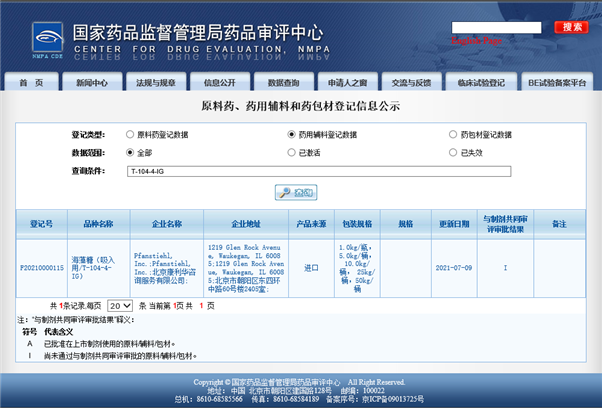The width and height of the screenshot is (602, 408).
Task: Choose 药包材登记数据 registration type
Action: pos(453,134)
